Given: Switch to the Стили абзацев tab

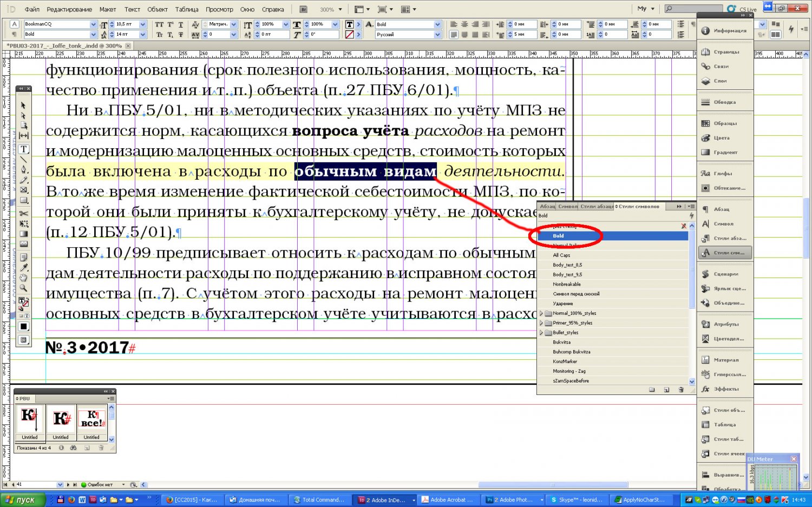Looking at the screenshot, I should click(597, 207).
